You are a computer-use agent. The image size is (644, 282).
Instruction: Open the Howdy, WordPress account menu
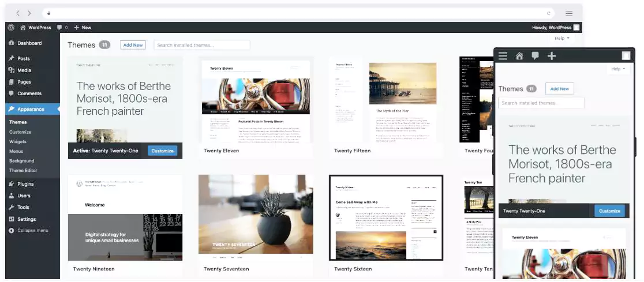tap(556, 28)
